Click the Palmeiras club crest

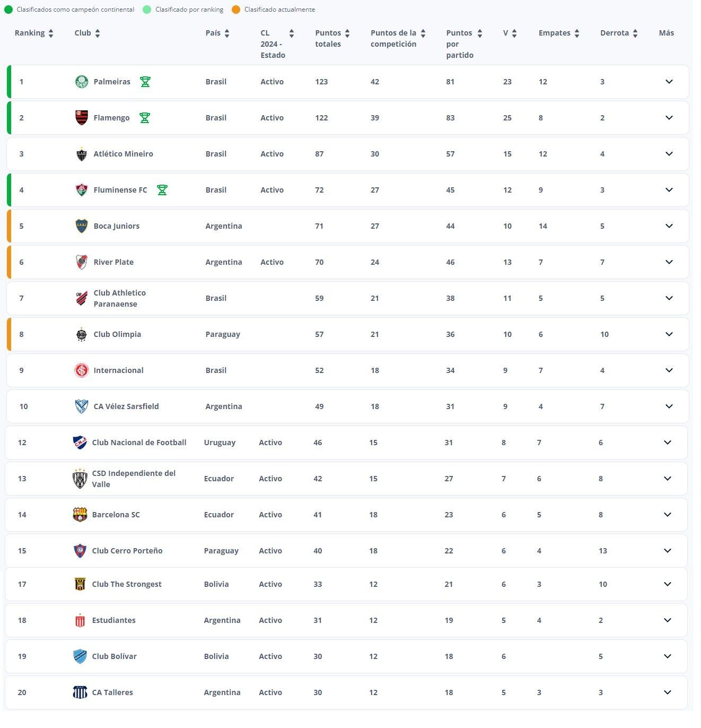point(82,82)
